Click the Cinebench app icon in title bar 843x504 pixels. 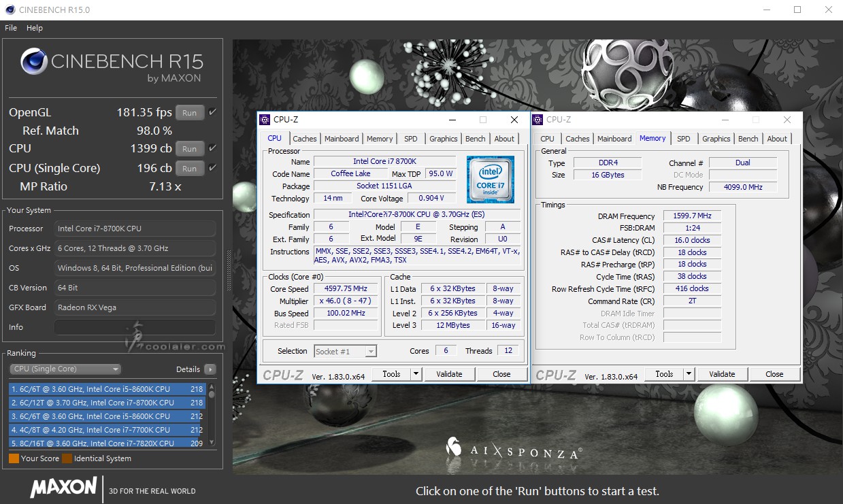click(x=10, y=10)
